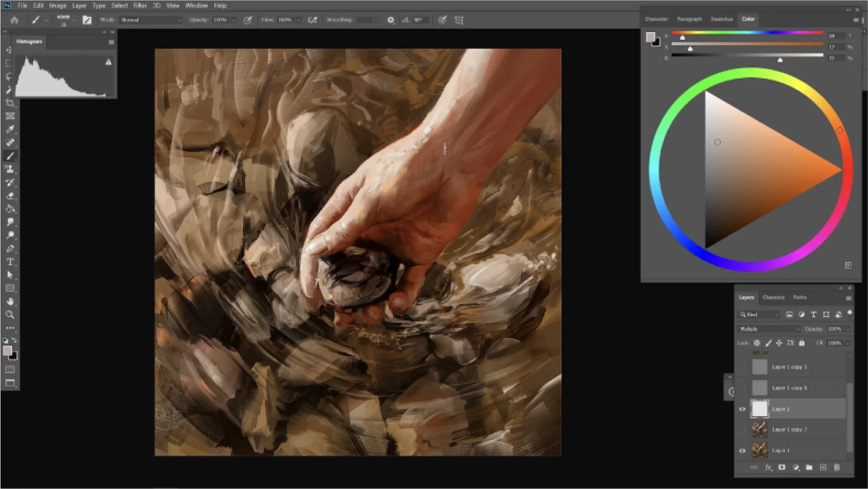Select the Dodge tool

pyautogui.click(x=10, y=236)
